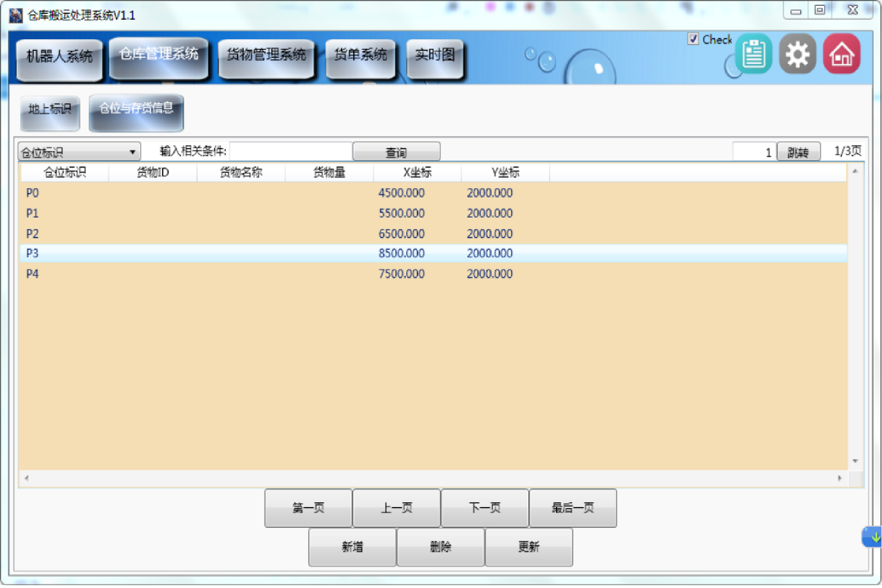Click the 更新 update button
882x588 pixels.
(529, 547)
